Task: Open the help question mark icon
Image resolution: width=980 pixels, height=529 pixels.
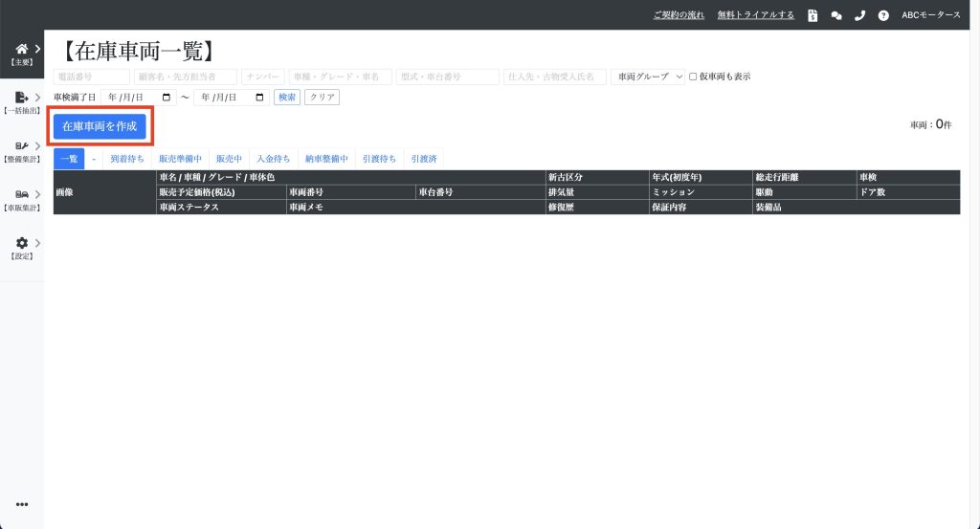Action: pyautogui.click(x=883, y=15)
